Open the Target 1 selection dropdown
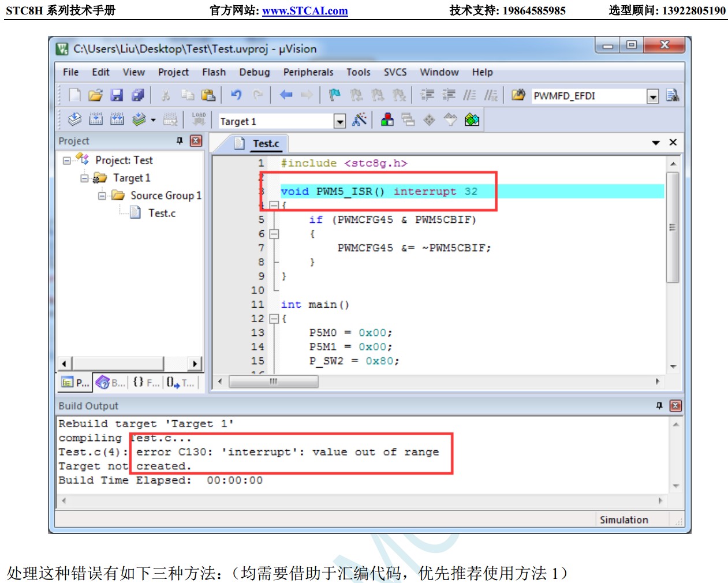This screenshot has height=583, width=728. coord(340,121)
